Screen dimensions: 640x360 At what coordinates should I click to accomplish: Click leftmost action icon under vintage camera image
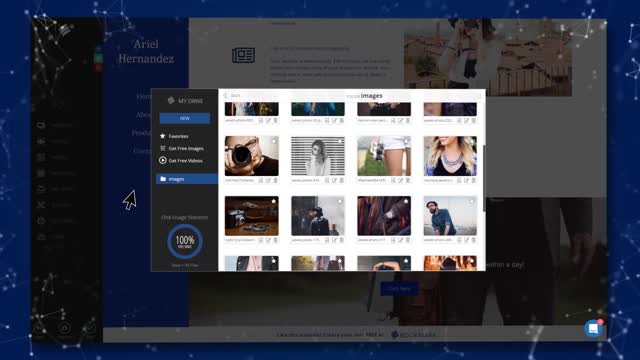tap(261, 240)
